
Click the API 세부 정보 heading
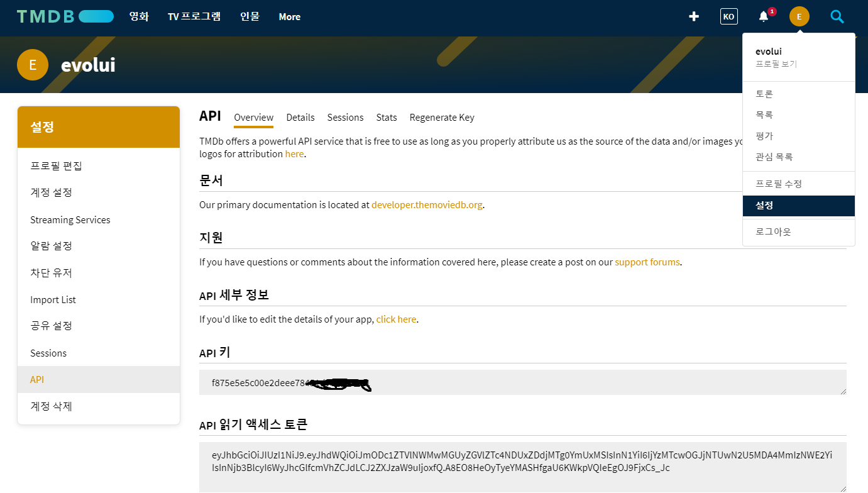234,296
